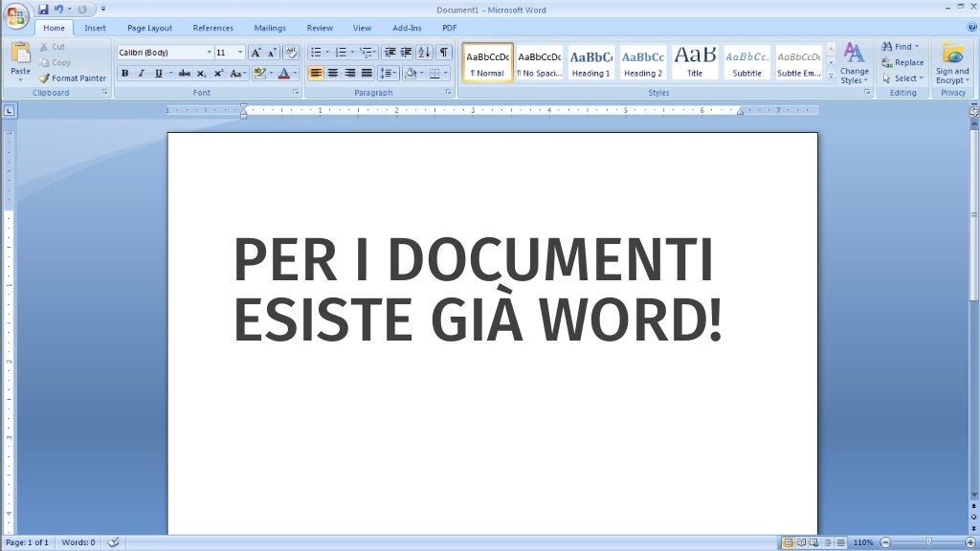This screenshot has height=551, width=980.
Task: Apply the Heading 1 style
Action: point(591,62)
